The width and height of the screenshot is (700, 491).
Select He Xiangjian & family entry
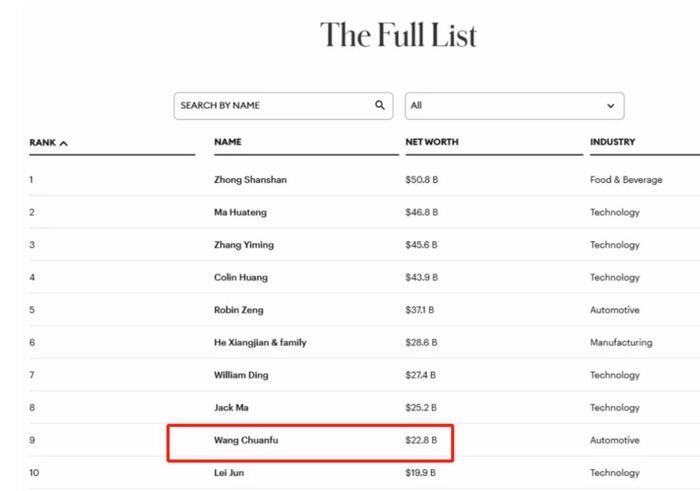pyautogui.click(x=260, y=342)
